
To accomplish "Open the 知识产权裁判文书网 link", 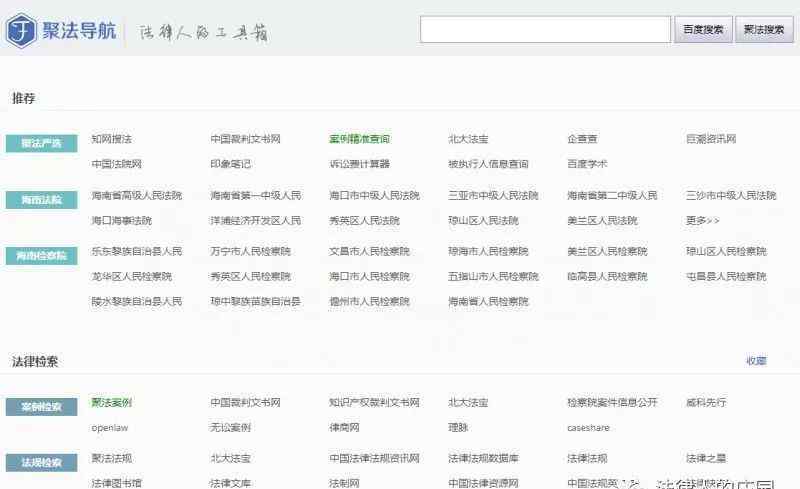I will 374,402.
